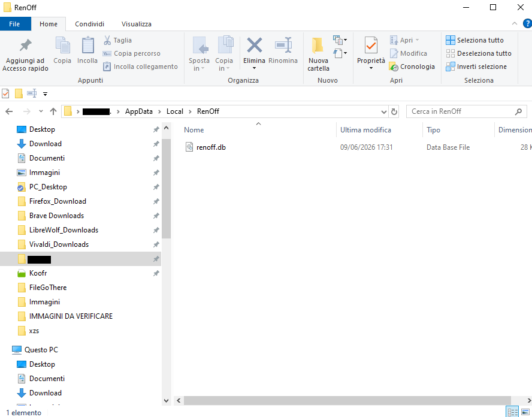Image resolution: width=532 pixels, height=417 pixels.
Task: Switch to details view icon
Action: coord(512,412)
